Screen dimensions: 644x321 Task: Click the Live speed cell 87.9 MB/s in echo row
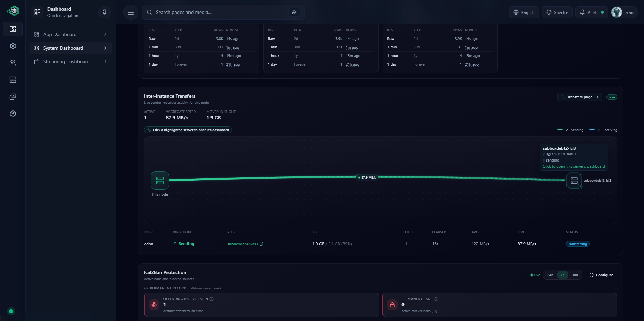(527, 244)
